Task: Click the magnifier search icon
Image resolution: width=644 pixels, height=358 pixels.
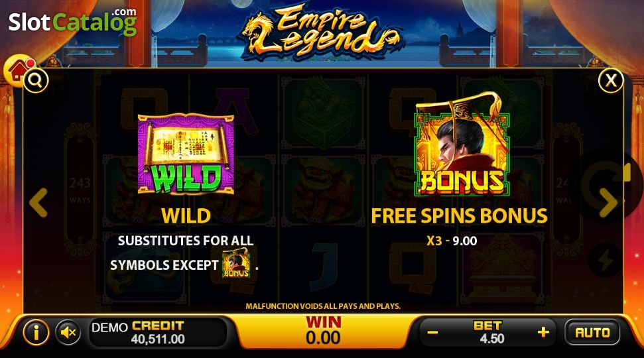Action: tap(36, 80)
